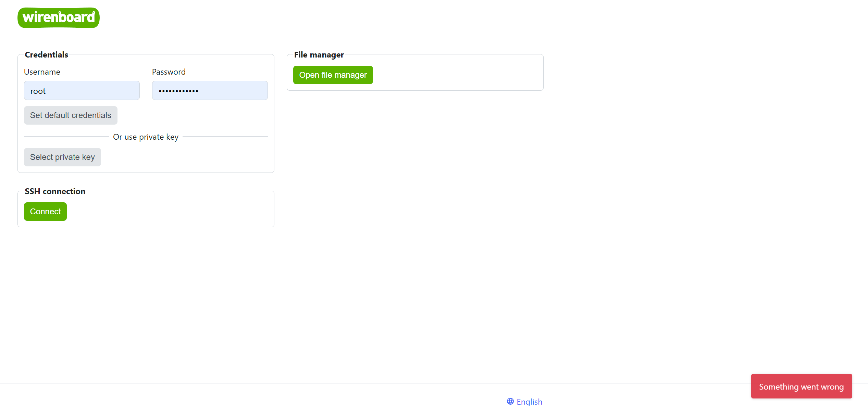Click the Wirenboard logo

pyautogui.click(x=59, y=17)
